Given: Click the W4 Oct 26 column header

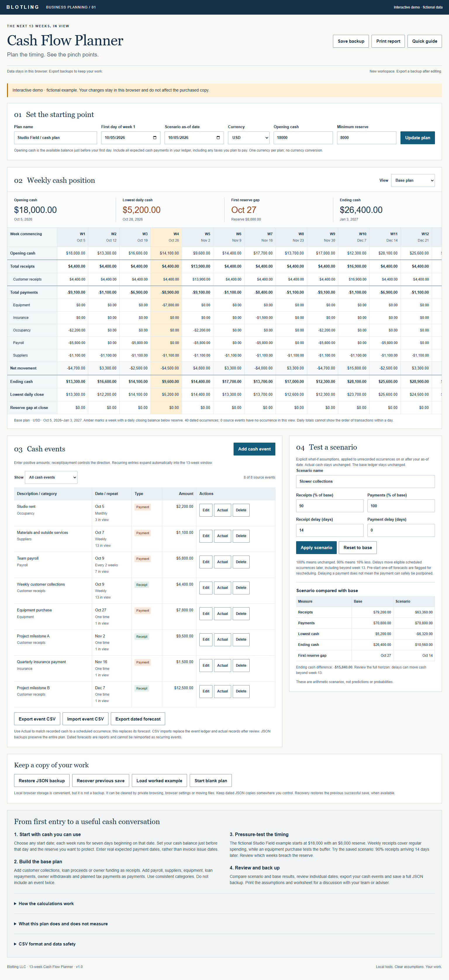Looking at the screenshot, I should click(166, 237).
